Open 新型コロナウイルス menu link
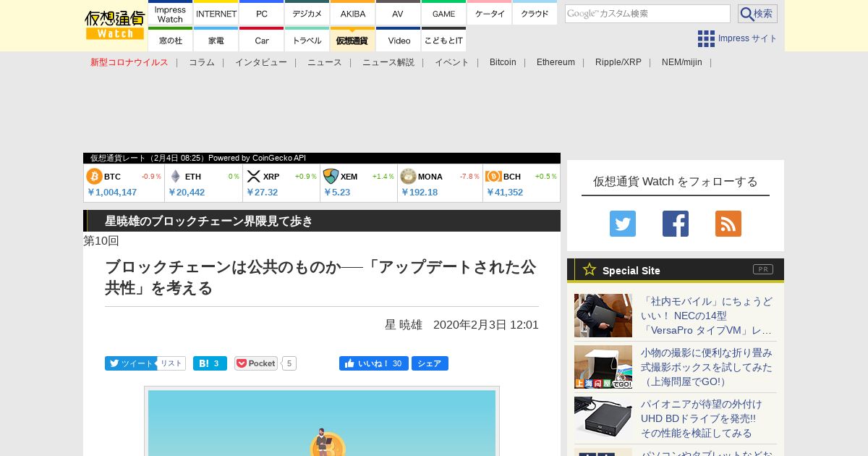Viewport: 868px width, 456px height. pyautogui.click(x=129, y=62)
